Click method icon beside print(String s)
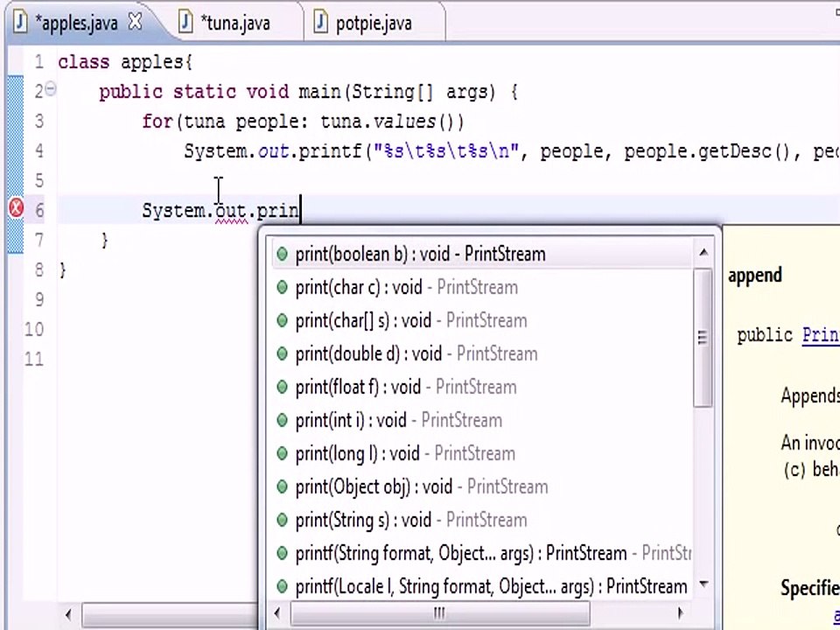The image size is (840, 630). (282, 520)
